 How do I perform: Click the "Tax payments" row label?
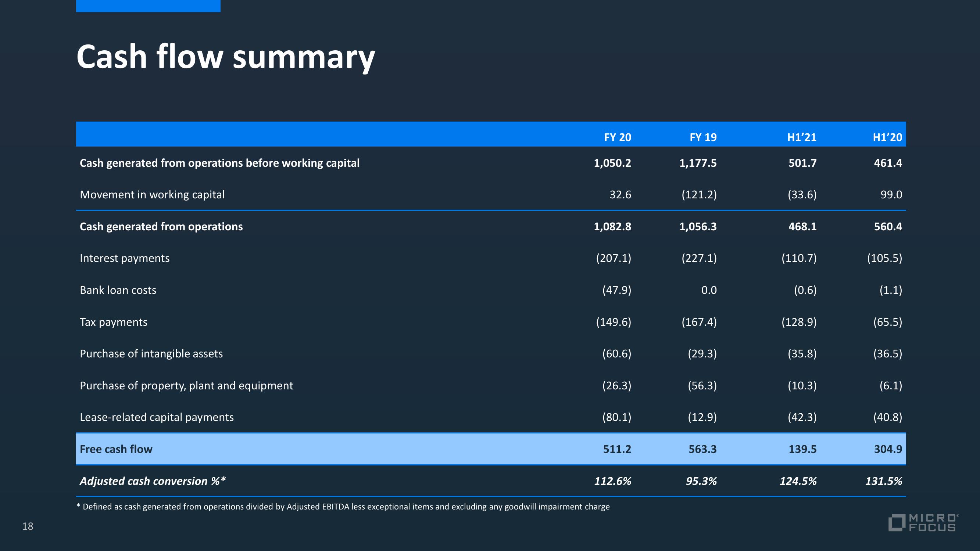click(x=113, y=322)
